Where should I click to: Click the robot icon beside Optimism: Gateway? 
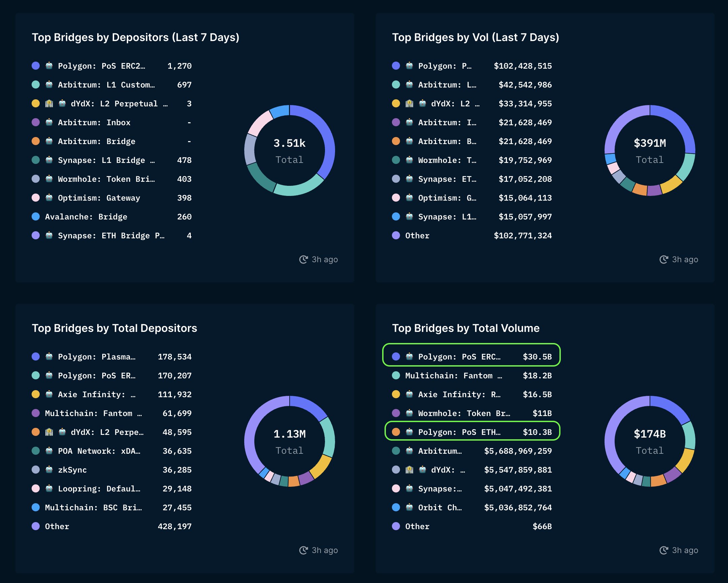pyautogui.click(x=49, y=198)
